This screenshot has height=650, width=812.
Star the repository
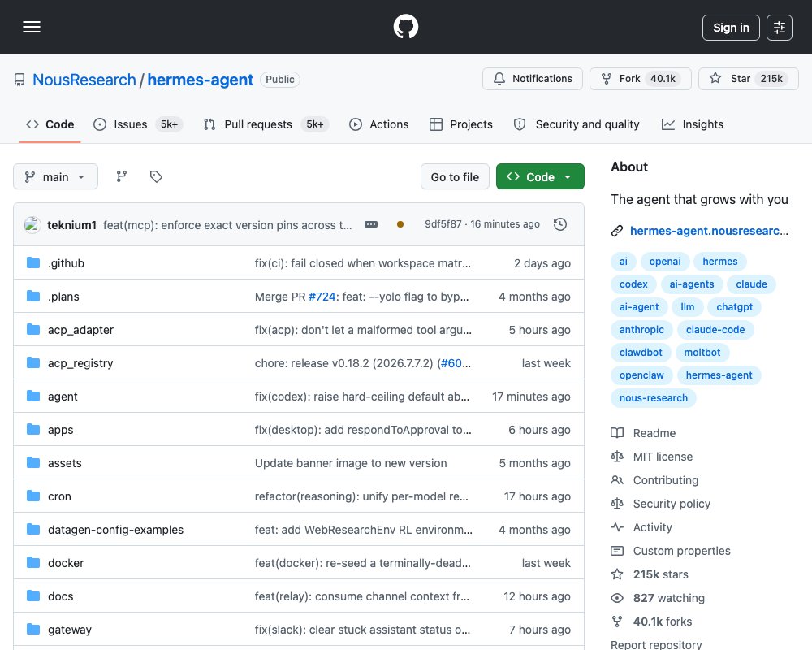click(x=749, y=79)
